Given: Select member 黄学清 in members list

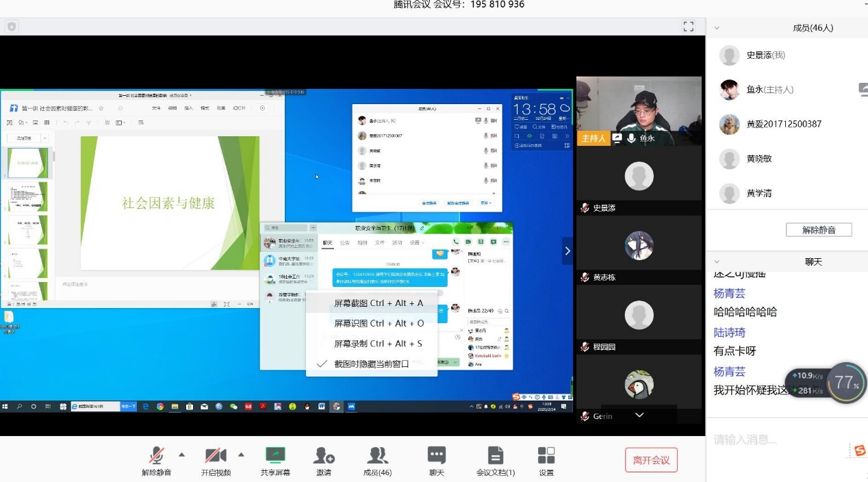Looking at the screenshot, I should (787, 193).
